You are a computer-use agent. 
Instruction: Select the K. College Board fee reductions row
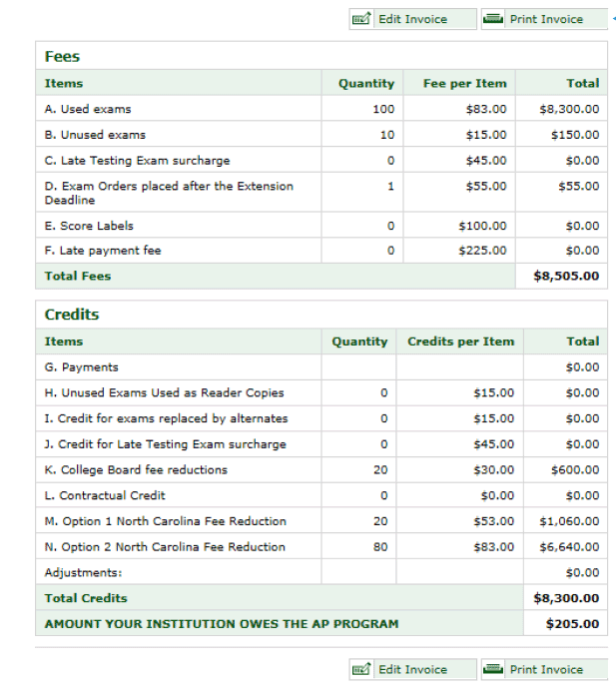pos(321,469)
